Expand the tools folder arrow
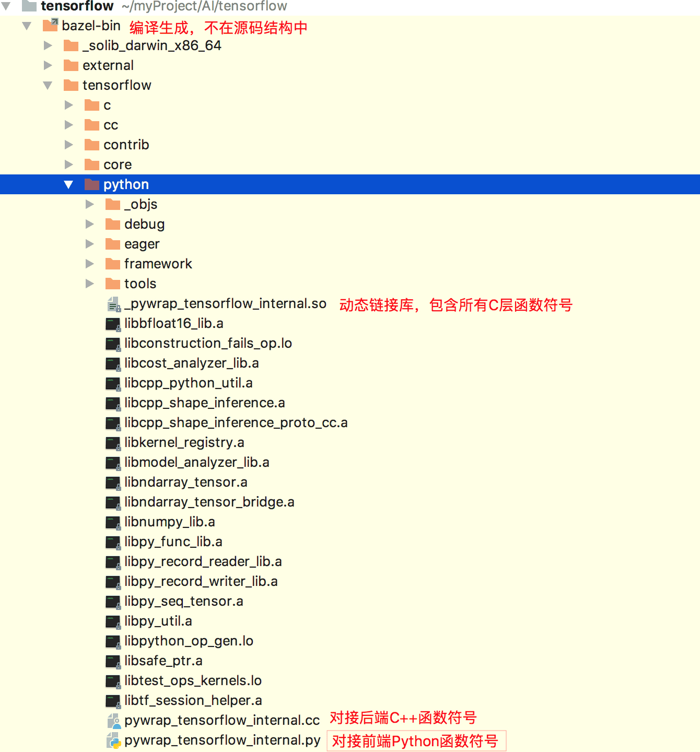The width and height of the screenshot is (700, 752). point(90,284)
